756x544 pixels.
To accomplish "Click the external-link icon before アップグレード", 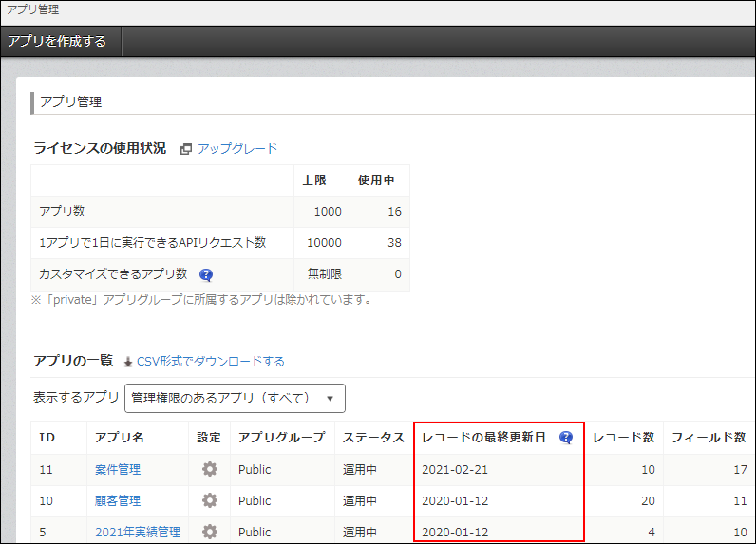I will tap(185, 149).
